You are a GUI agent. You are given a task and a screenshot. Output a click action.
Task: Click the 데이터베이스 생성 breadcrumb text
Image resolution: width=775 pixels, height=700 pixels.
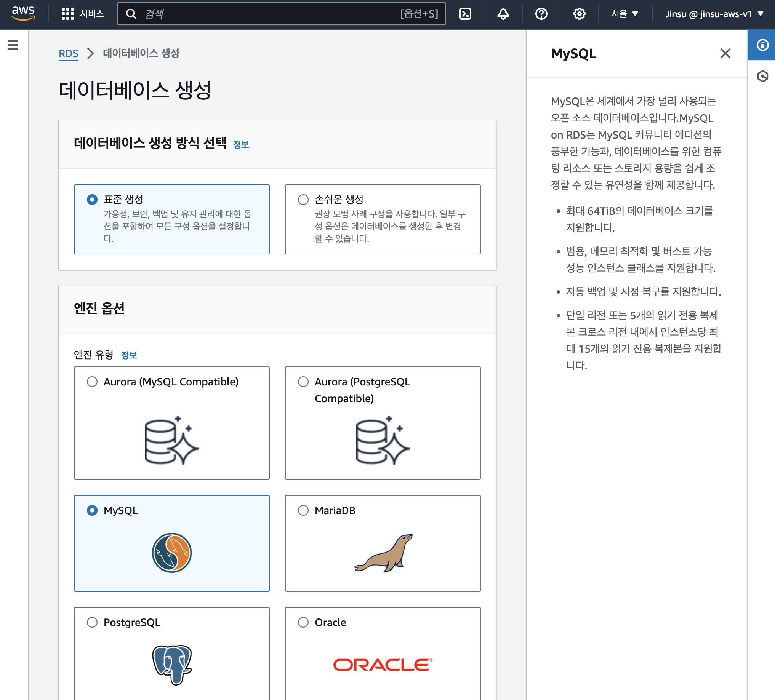[x=141, y=53]
